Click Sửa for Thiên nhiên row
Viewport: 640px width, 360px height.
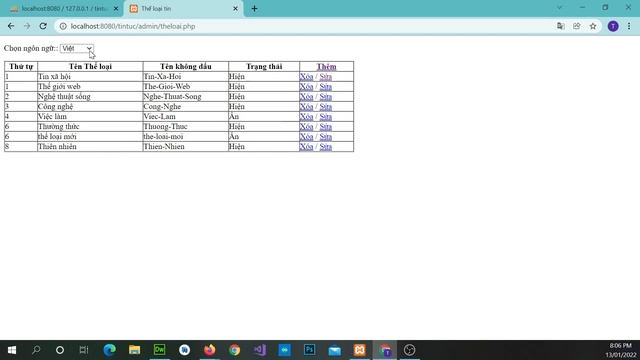coord(325,147)
